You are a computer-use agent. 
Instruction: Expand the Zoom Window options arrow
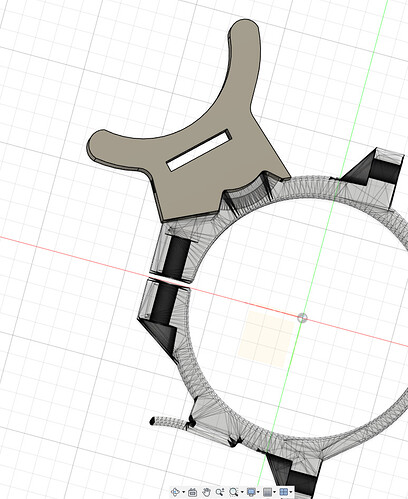(242, 492)
